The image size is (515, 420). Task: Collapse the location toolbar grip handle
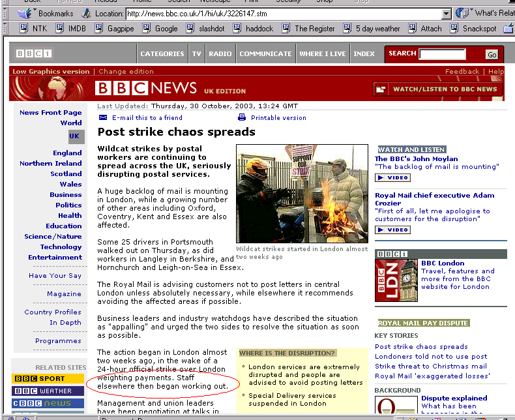pos(5,13)
